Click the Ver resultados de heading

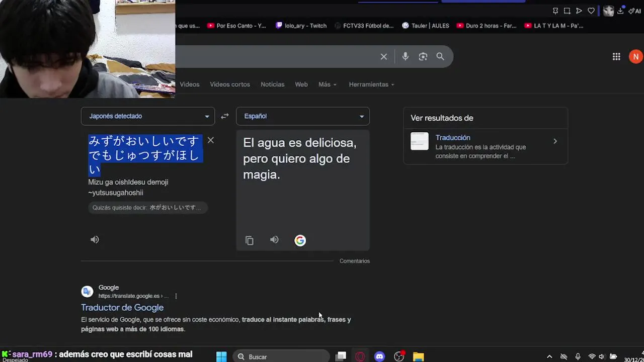[x=442, y=118]
